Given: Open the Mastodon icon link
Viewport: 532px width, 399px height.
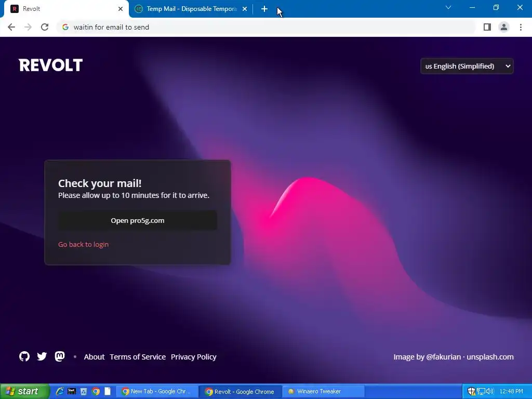Looking at the screenshot, I should point(60,356).
